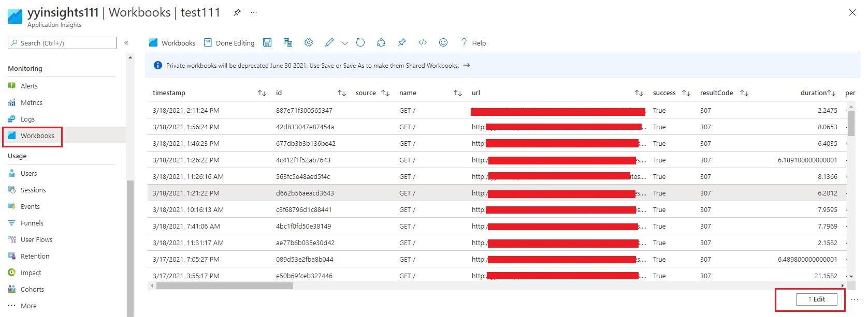Select the row with id 42d833047e87454a
868x317 pixels.
[497, 127]
